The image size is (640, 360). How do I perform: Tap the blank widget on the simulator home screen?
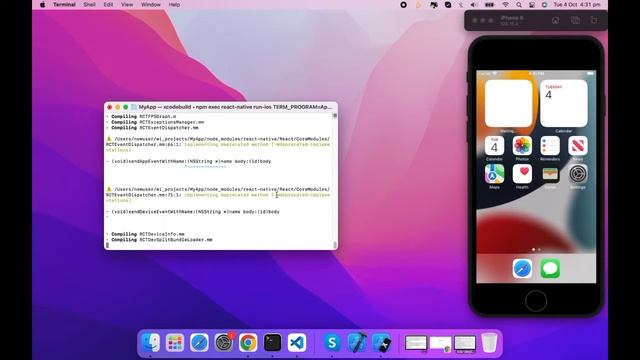[509, 103]
